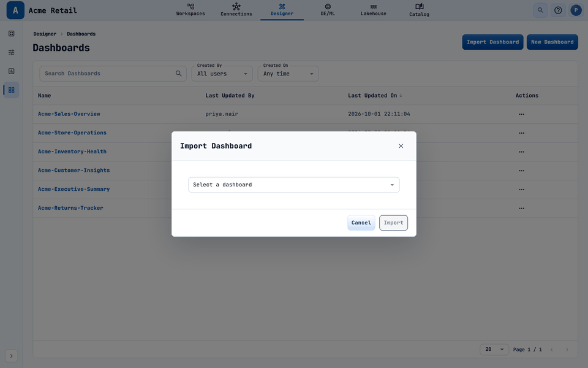Open the Workspaces tab
588x368 pixels.
pos(190,10)
